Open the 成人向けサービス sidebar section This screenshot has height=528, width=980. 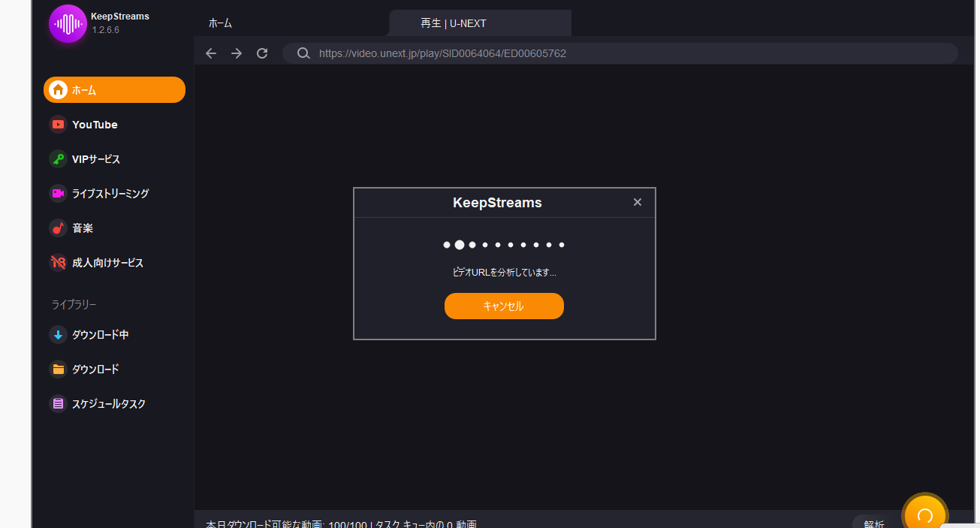(96, 263)
